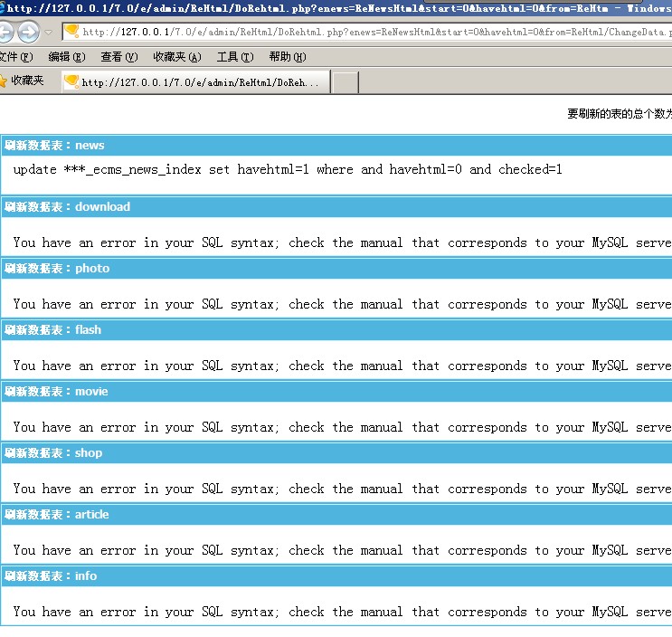Open the 收藏夹(A) menu

click(x=177, y=57)
